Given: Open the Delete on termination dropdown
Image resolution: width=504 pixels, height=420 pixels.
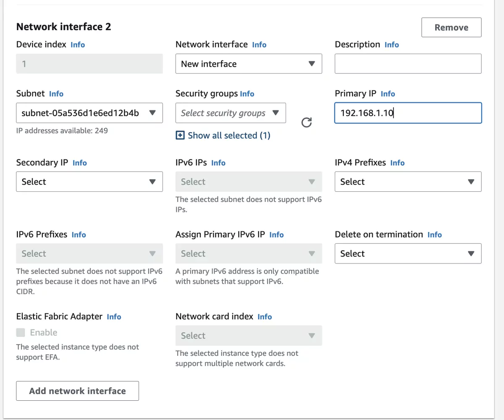Looking at the screenshot, I should 408,253.
